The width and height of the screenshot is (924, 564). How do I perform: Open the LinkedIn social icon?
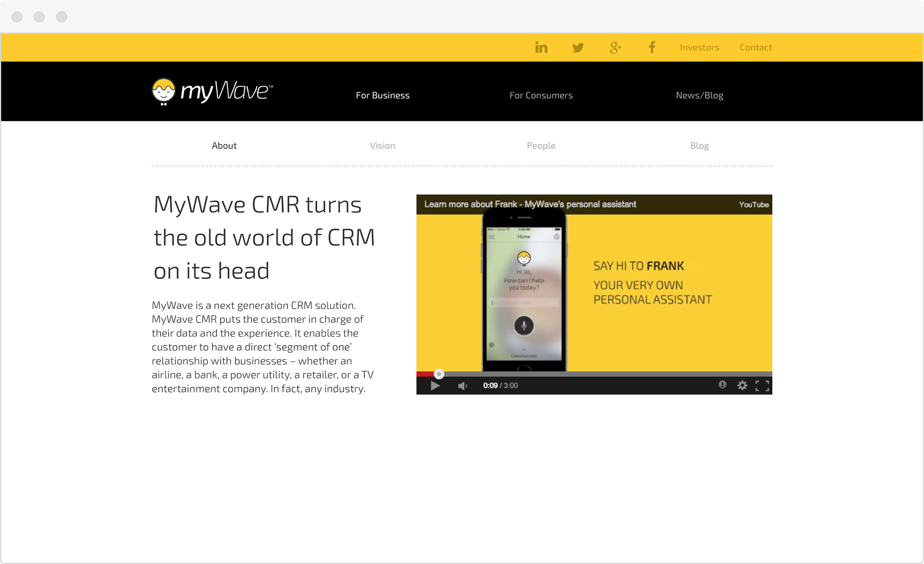pyautogui.click(x=541, y=47)
